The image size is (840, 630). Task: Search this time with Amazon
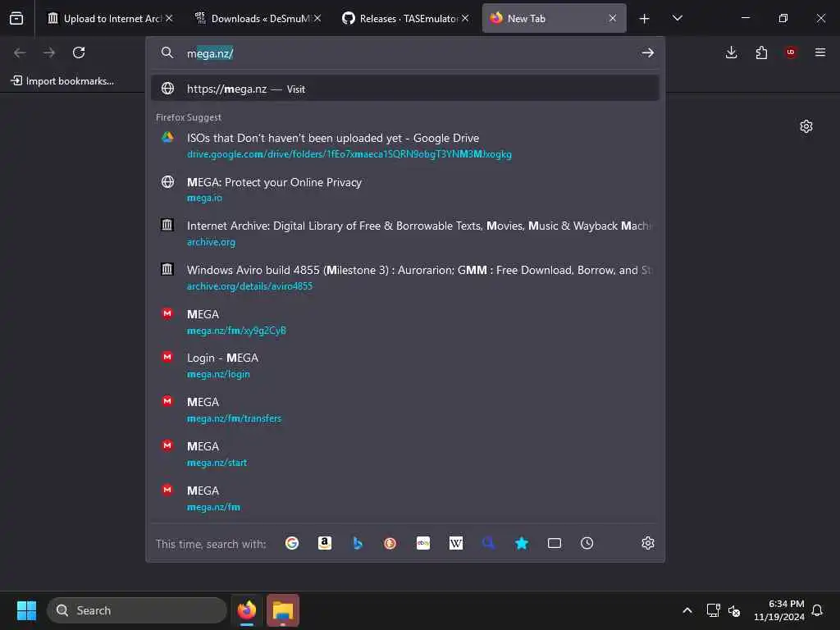325,543
